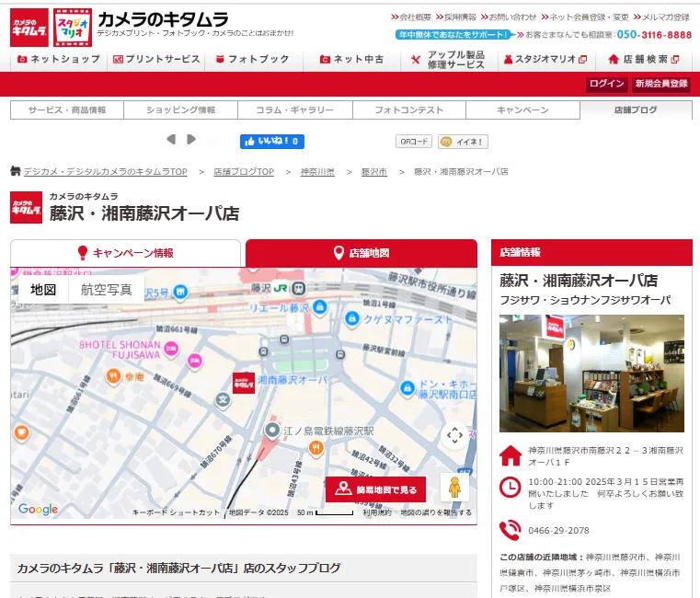Click the store interior photo
The height and width of the screenshot is (598, 700).
[x=591, y=374]
